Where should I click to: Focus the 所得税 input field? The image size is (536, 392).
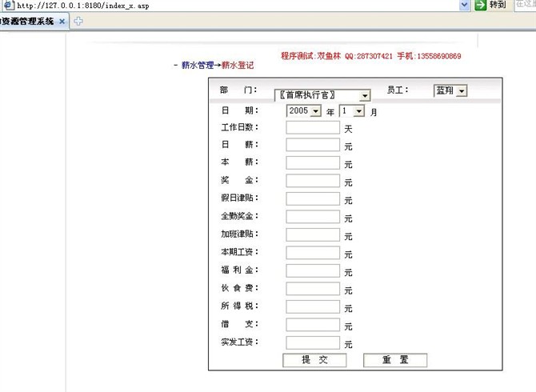click(313, 306)
